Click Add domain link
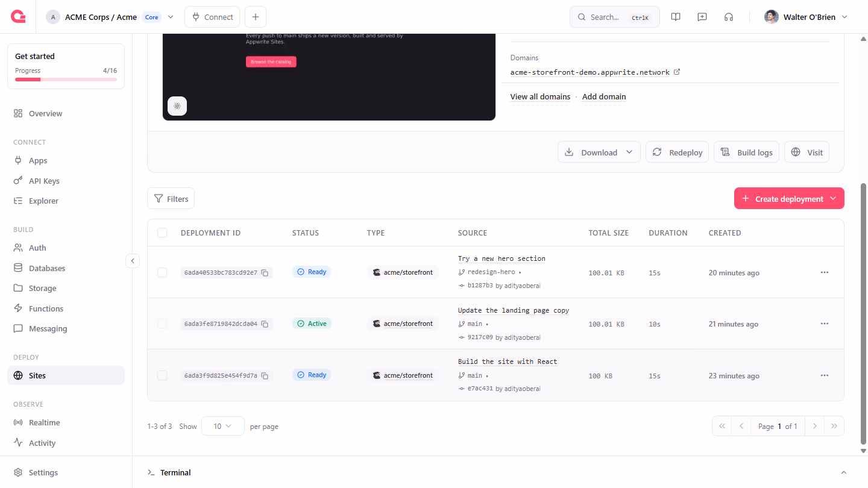Viewport: 868px width, 488px height. pyautogui.click(x=604, y=96)
